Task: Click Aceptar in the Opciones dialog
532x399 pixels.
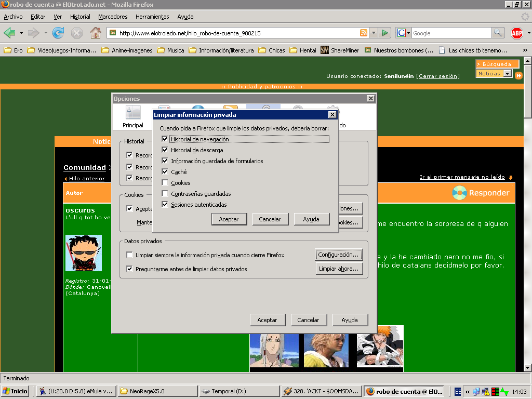Action: point(267,320)
